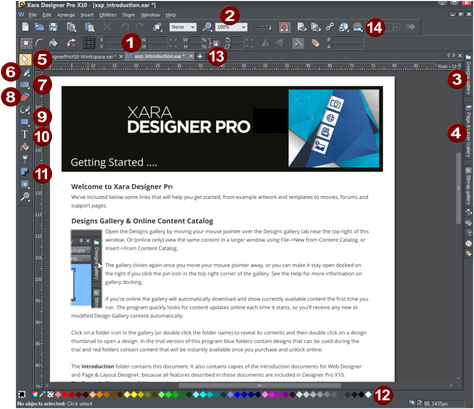The image size is (474, 409).
Task: Open the quality None dropdown
Action: pyautogui.click(x=183, y=27)
